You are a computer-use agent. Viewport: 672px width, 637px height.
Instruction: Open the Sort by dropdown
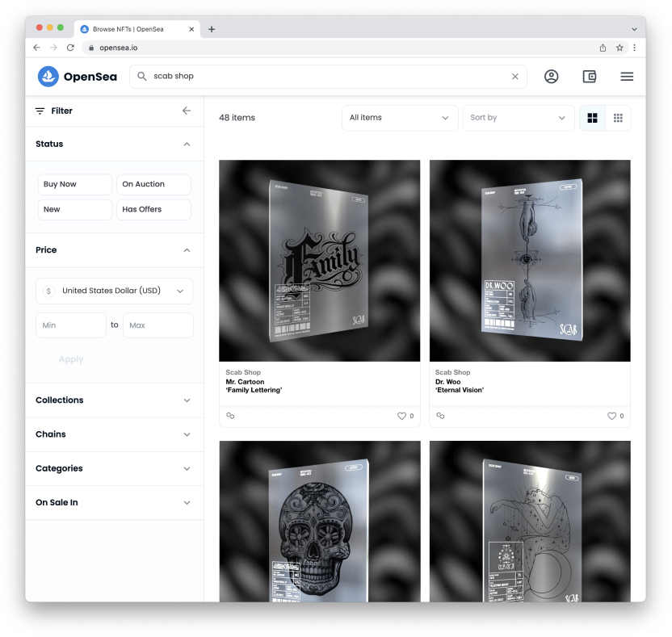(519, 118)
